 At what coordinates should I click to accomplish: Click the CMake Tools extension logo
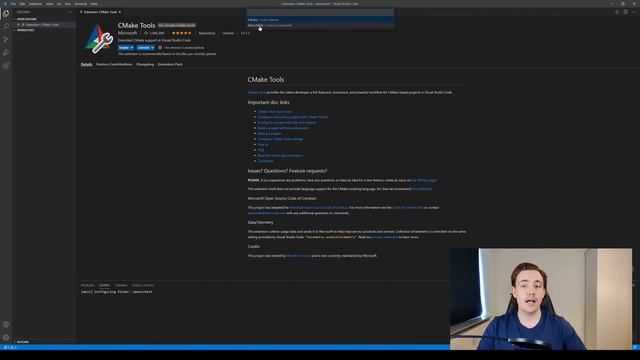point(99,39)
